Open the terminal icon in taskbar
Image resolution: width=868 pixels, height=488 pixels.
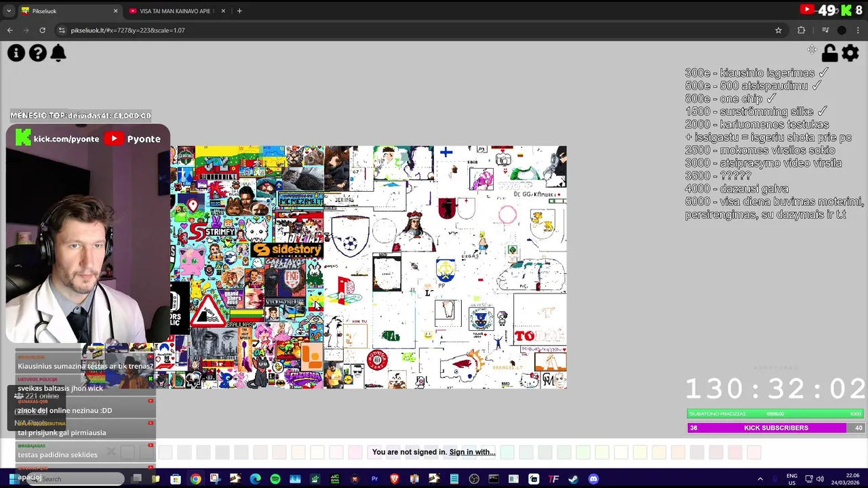coord(494,479)
